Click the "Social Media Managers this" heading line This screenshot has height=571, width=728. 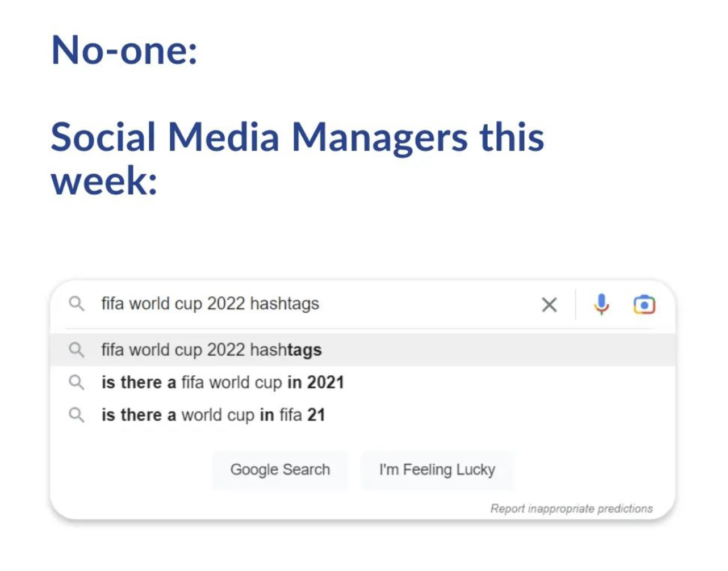coord(297,137)
